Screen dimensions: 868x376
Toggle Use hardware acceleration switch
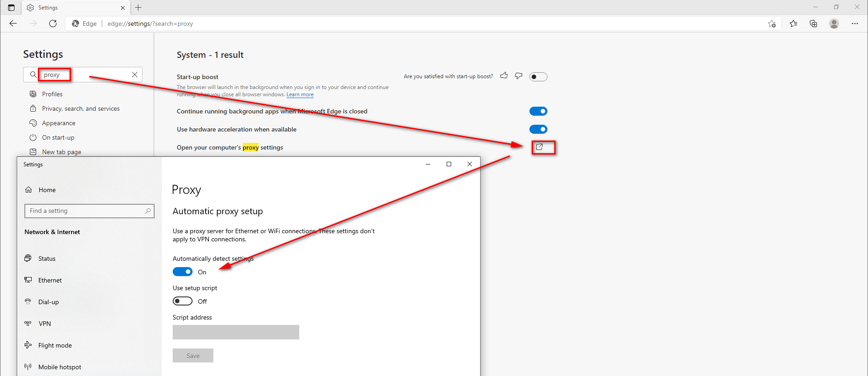click(538, 129)
